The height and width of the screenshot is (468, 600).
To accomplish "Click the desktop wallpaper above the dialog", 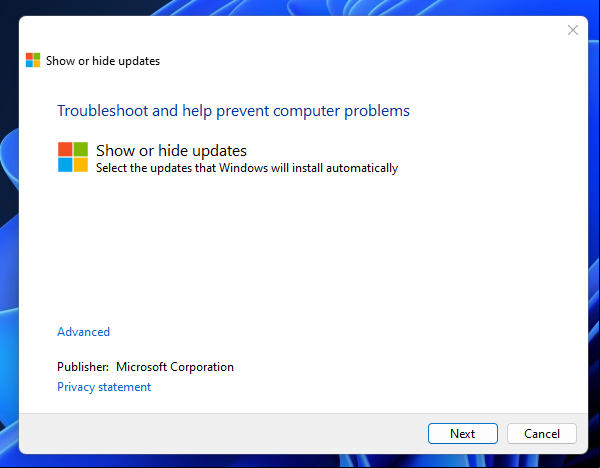I will click(300, 7).
